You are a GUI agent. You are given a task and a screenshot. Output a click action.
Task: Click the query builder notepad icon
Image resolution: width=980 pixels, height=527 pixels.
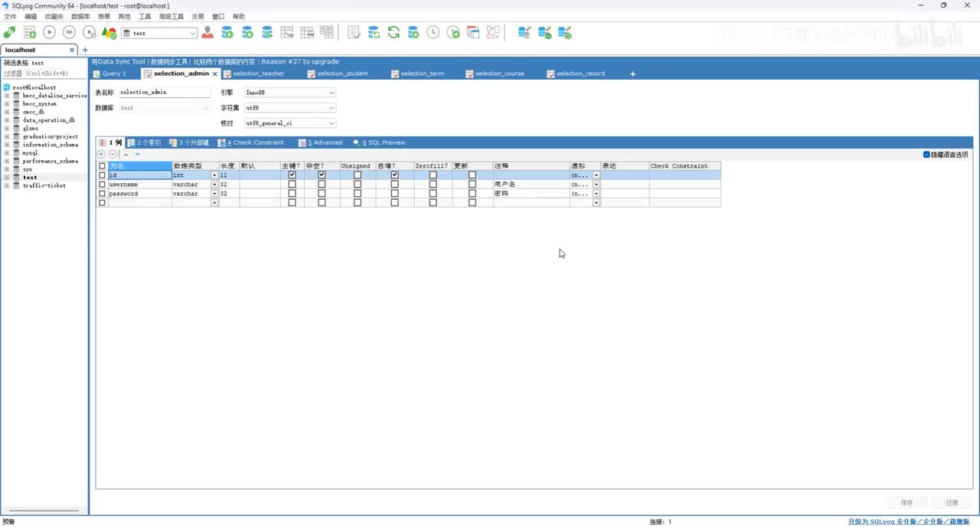[x=354, y=33]
